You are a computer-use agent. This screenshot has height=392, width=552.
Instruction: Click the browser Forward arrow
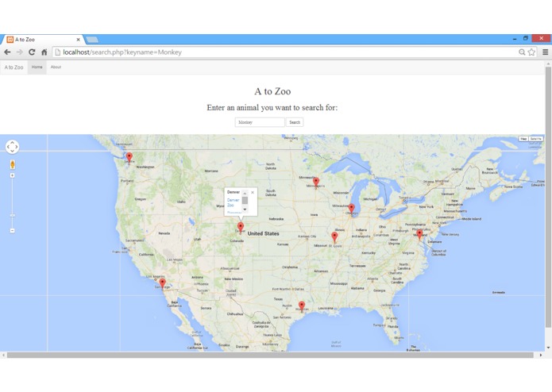20,52
